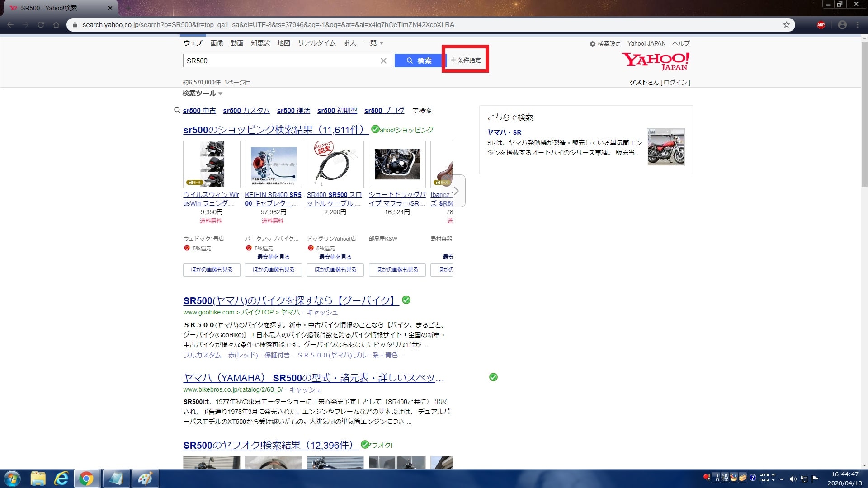Open the Paint palette app in the taskbar
This screenshot has width=868, height=488.
(145, 479)
